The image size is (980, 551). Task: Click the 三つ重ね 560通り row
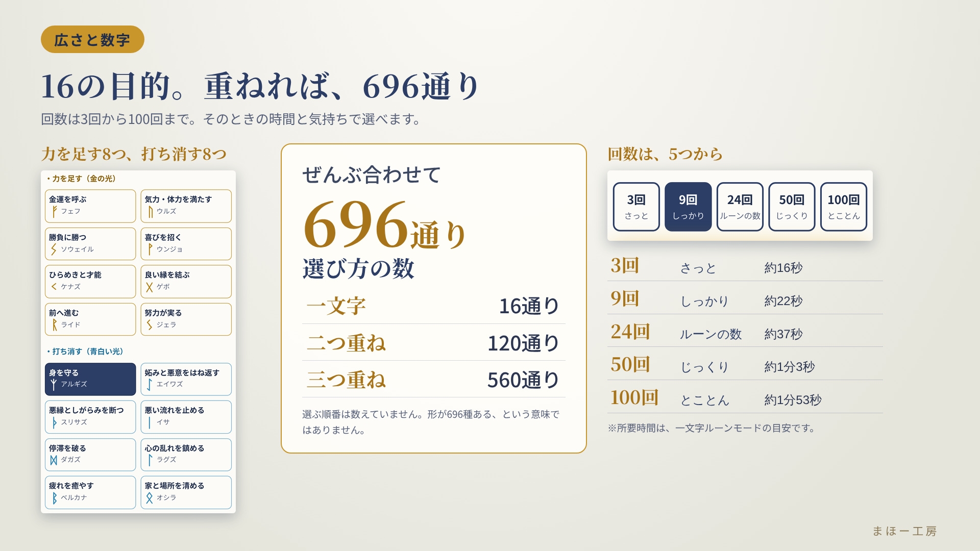(x=433, y=380)
